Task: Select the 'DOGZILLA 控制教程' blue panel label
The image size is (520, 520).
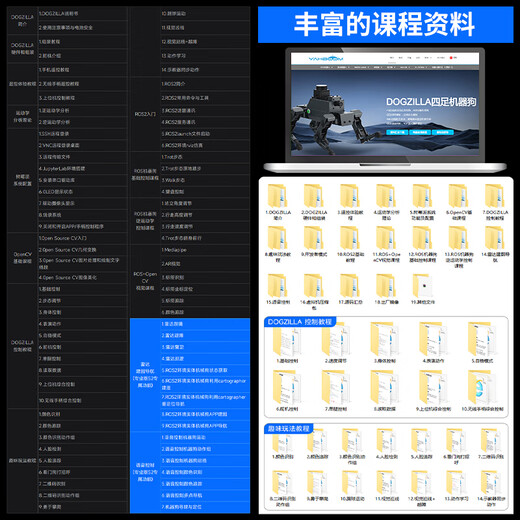Action: (300, 322)
